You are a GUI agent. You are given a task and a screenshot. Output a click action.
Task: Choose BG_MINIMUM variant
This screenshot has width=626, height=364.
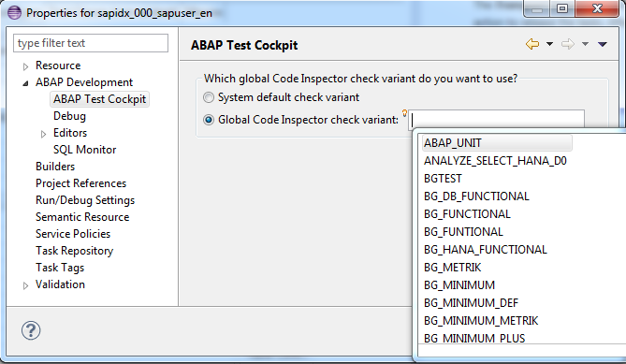coord(459,285)
